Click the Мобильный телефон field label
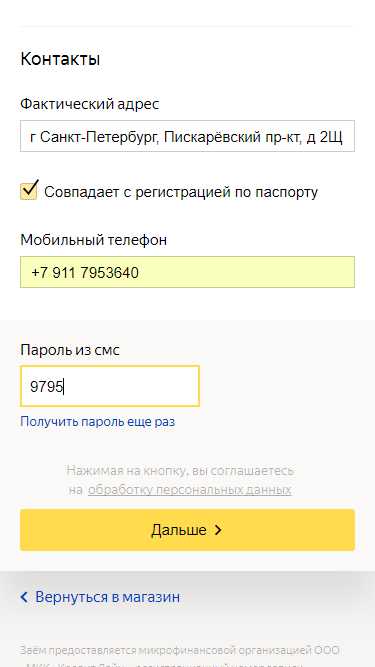 pyautogui.click(x=94, y=240)
